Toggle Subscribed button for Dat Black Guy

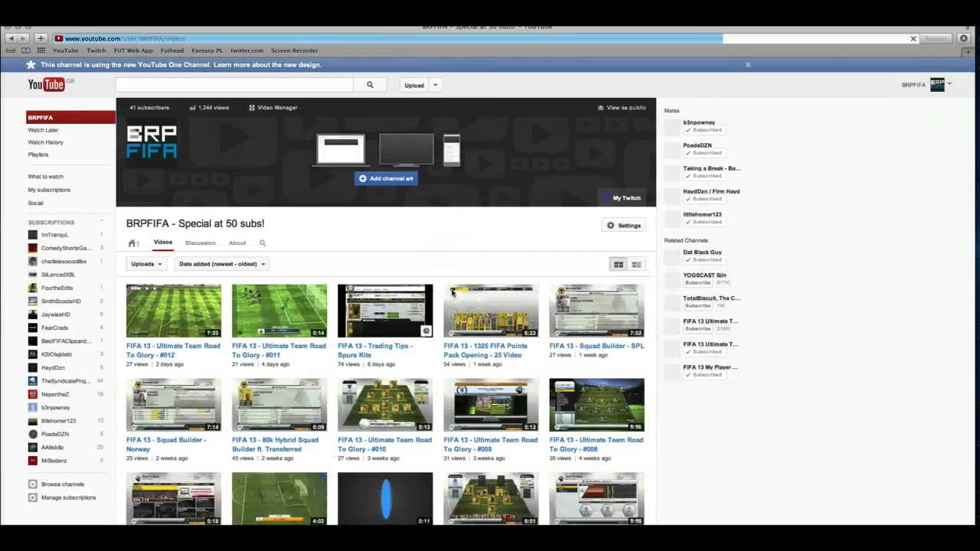click(704, 259)
